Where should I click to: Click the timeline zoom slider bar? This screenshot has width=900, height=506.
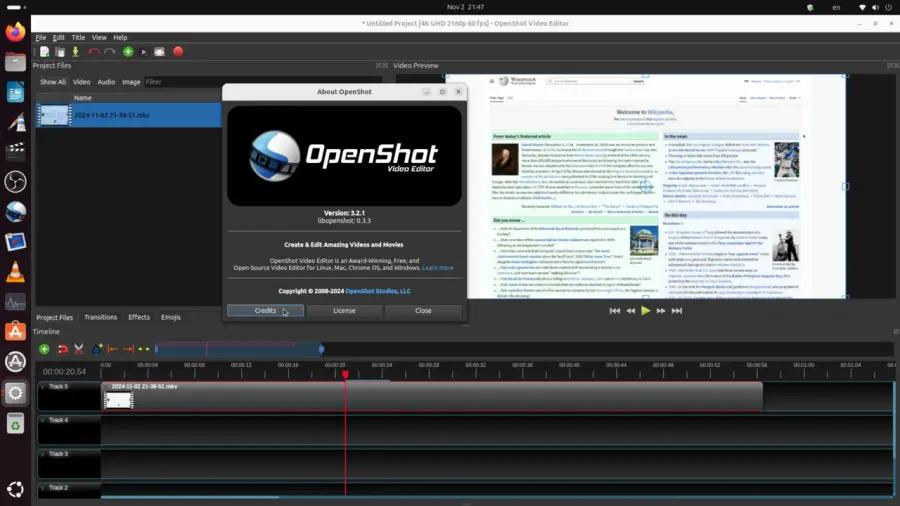tap(238, 349)
